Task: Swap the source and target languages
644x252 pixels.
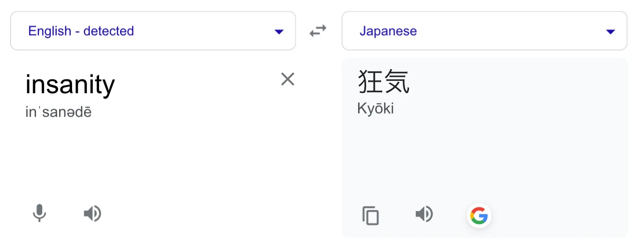Action: click(318, 31)
